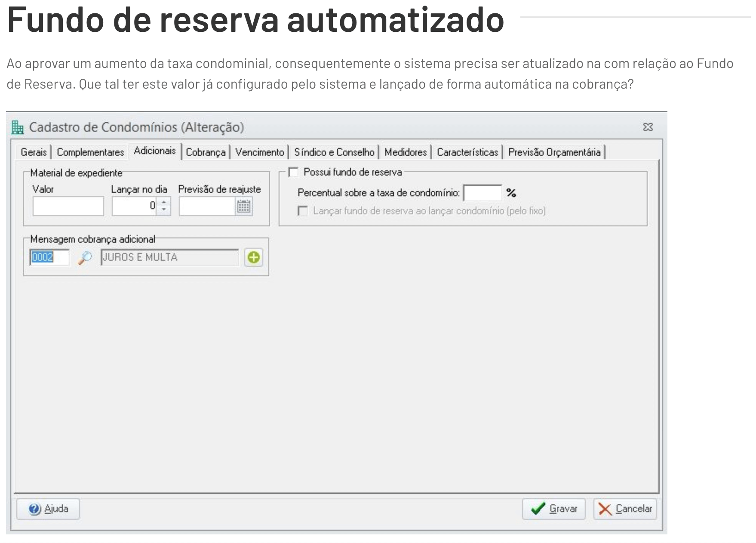Click the Ajuda help button
This screenshot has width=756, height=543.
48,509
